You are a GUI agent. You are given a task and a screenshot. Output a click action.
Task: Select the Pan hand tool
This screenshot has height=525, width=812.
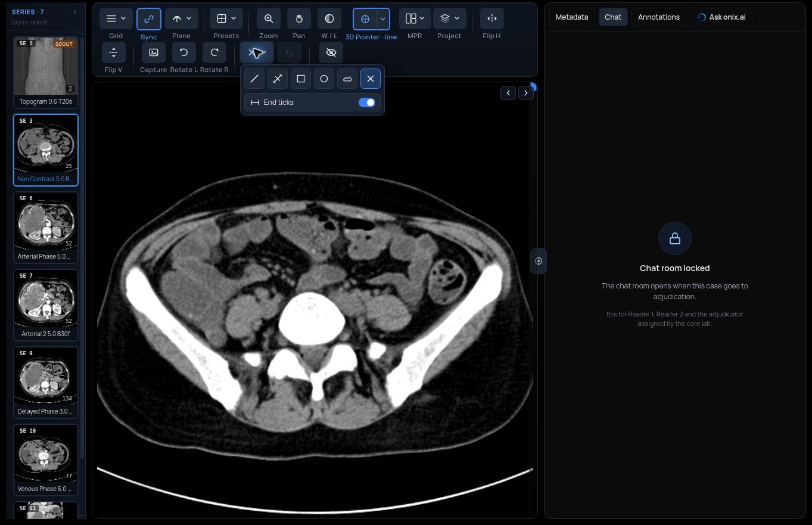tap(299, 18)
